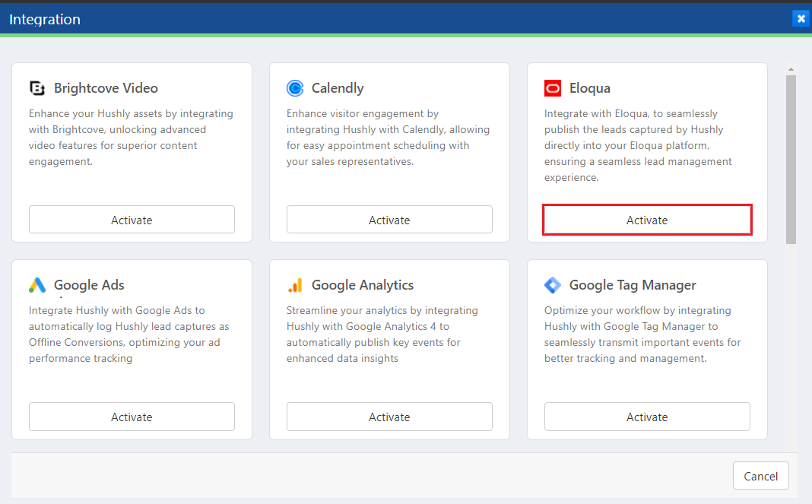Screen dimensions: 812x504
Task: Click the Calendly description 'Enhance visitor engagement'
Action: coord(388,138)
